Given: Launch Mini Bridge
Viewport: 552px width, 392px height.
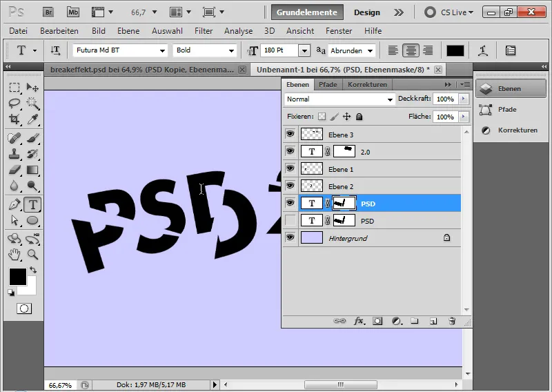Looking at the screenshot, I should click(73, 12).
